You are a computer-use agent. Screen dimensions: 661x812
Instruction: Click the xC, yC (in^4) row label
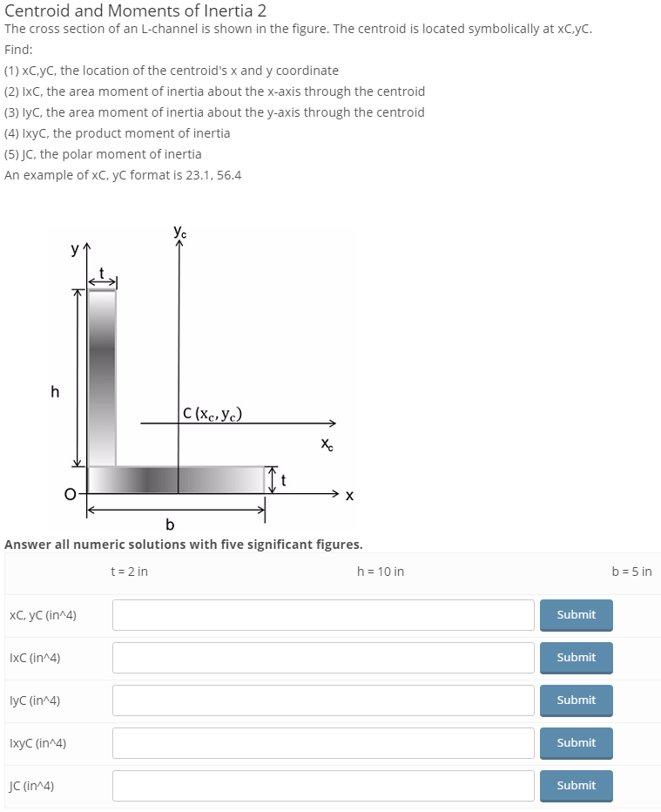40,615
